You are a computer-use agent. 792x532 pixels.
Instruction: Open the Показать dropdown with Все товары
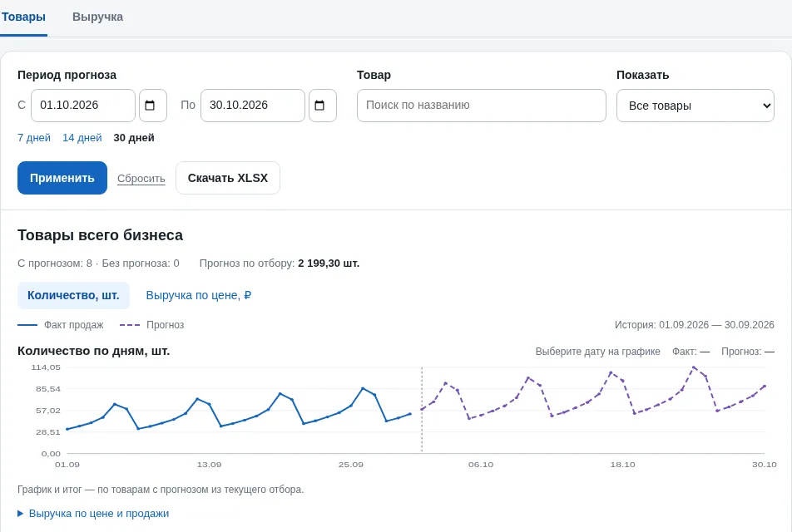click(x=695, y=106)
